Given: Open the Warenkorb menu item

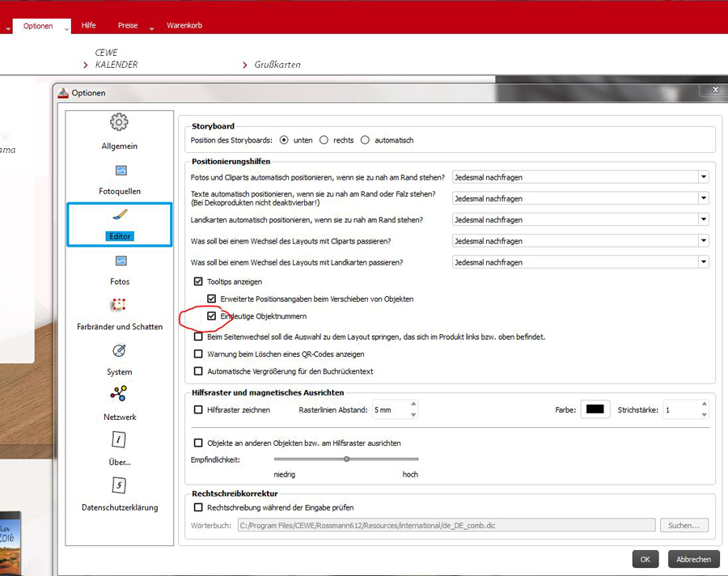Looking at the screenshot, I should 184,26.
